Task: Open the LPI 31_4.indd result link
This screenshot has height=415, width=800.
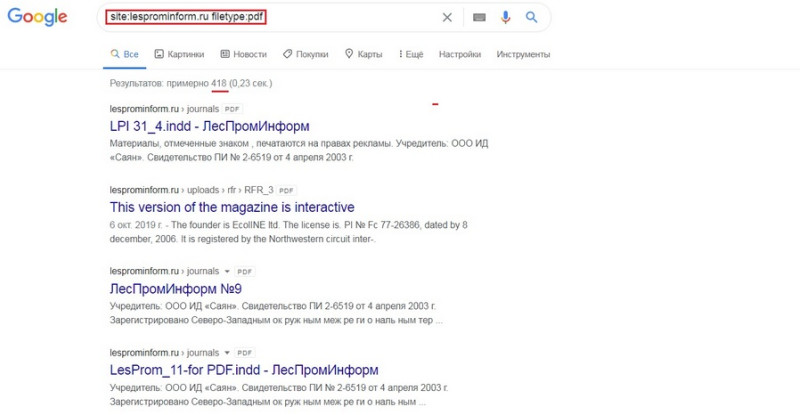Action: pyautogui.click(x=209, y=126)
